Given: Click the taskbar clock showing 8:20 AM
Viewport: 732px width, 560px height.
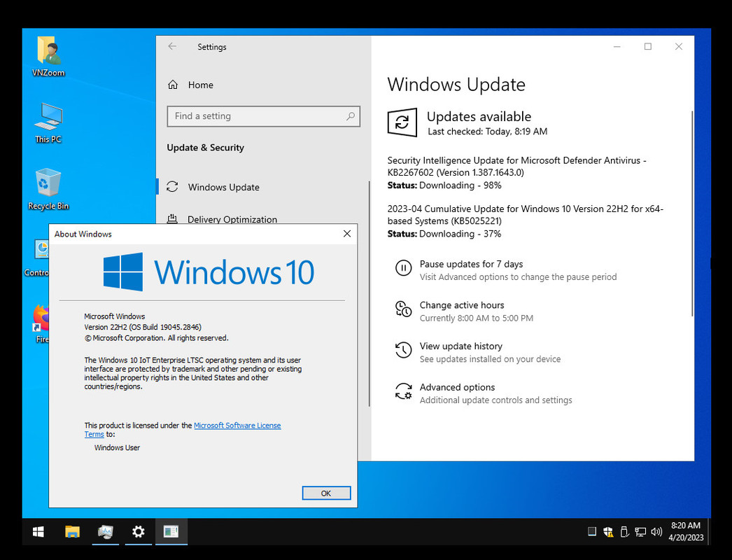Looking at the screenshot, I should (686, 531).
